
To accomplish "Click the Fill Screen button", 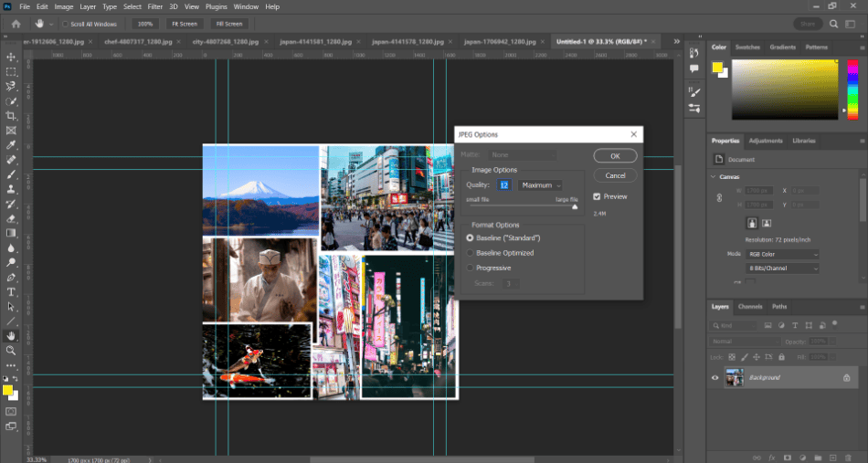I will point(229,24).
